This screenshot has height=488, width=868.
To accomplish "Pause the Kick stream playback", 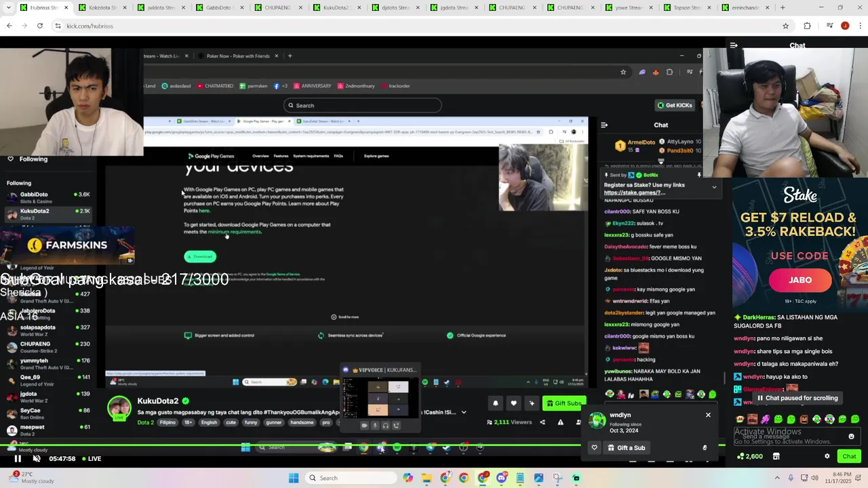I will pos(18,459).
